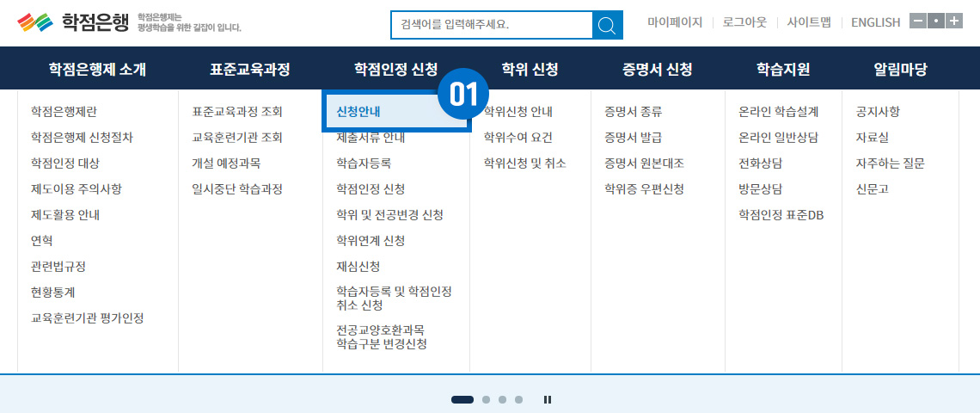This screenshot has width=980, height=413.
Task: Open the 알림마당 main menu
Action: (900, 70)
